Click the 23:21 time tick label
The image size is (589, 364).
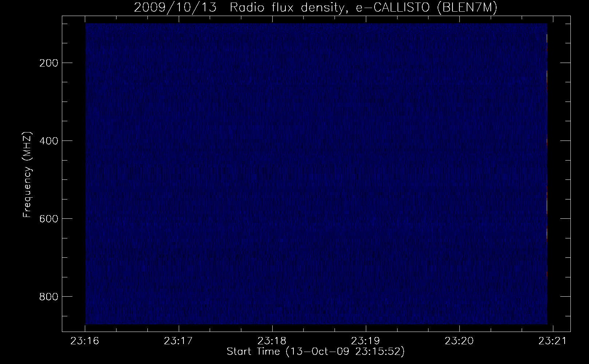tap(553, 341)
